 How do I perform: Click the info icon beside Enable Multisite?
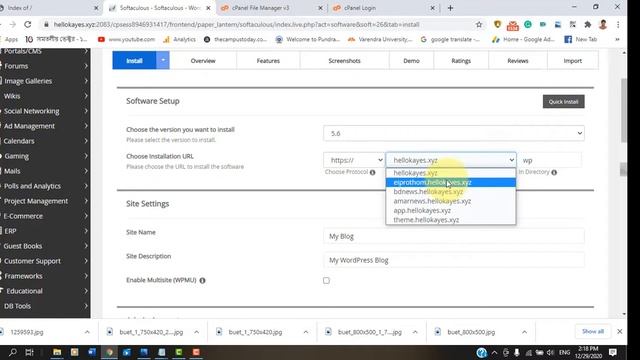pyautogui.click(x=202, y=280)
